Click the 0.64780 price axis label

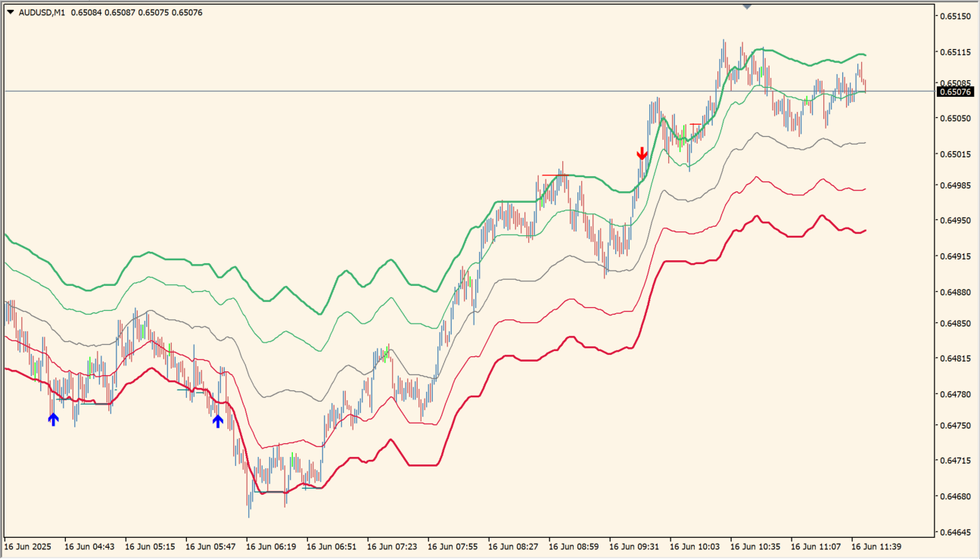click(x=957, y=394)
